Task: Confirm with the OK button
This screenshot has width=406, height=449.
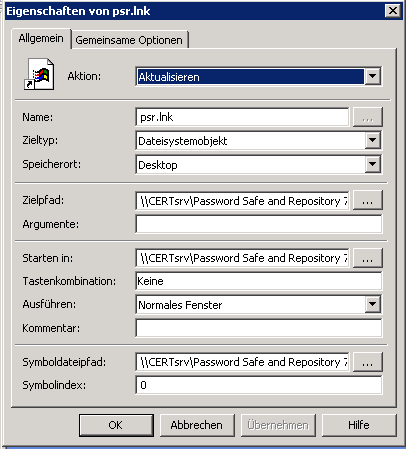Action: 116,425
